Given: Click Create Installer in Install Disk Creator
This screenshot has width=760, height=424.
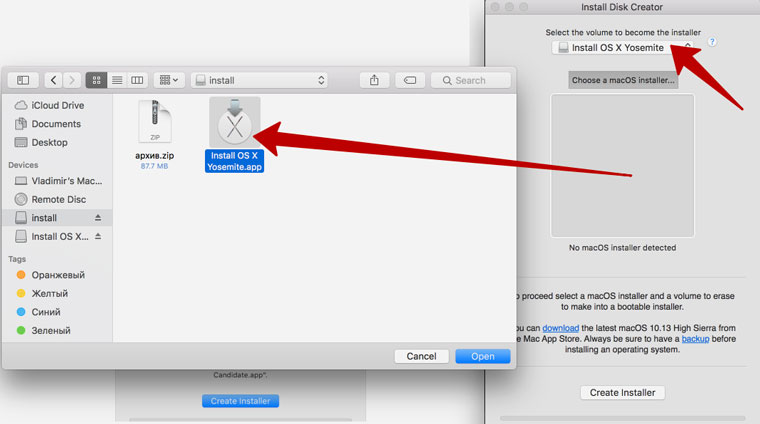Looking at the screenshot, I should pos(622,393).
